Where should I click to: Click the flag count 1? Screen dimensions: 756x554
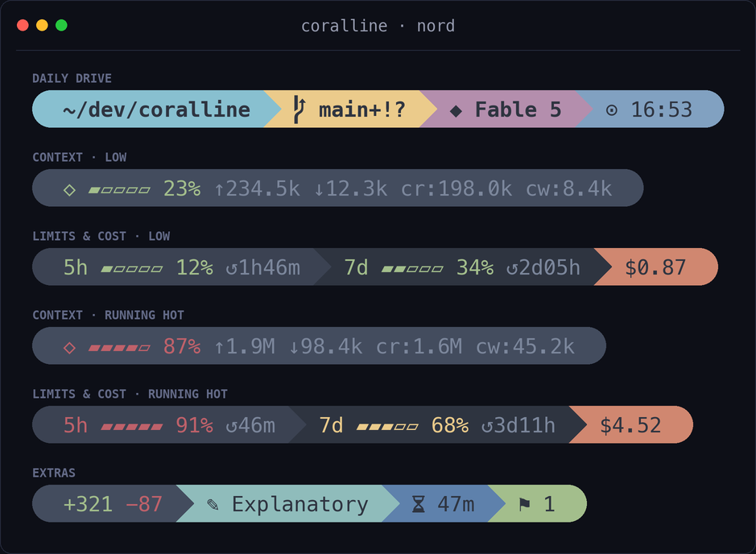click(x=549, y=504)
